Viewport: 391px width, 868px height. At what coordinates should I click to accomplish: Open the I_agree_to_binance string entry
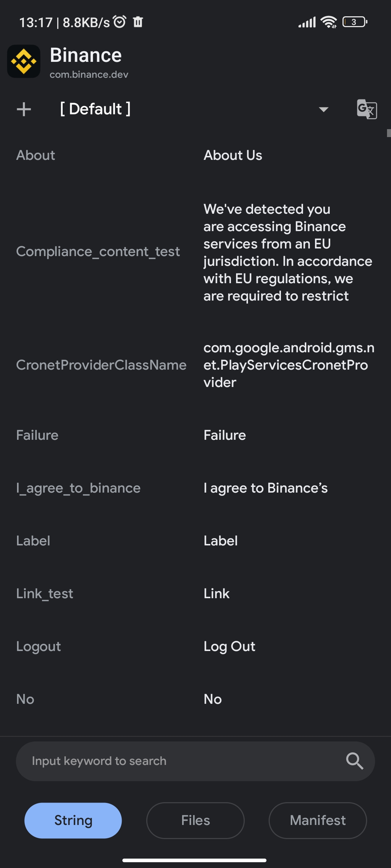pyautogui.click(x=195, y=488)
